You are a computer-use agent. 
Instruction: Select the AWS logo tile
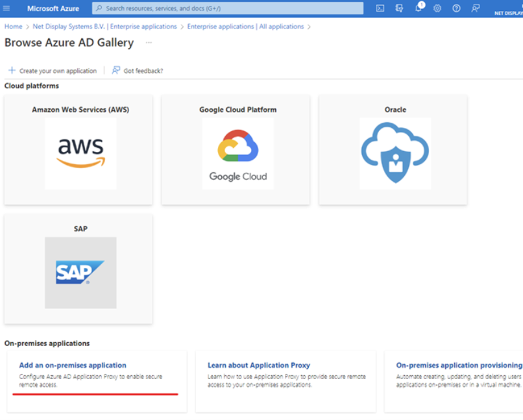pos(80,153)
